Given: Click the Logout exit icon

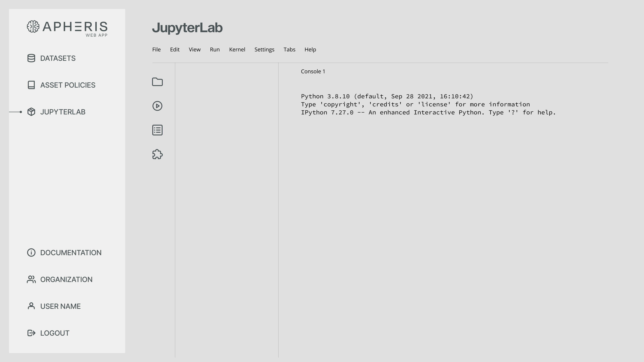Looking at the screenshot, I should coord(31,333).
